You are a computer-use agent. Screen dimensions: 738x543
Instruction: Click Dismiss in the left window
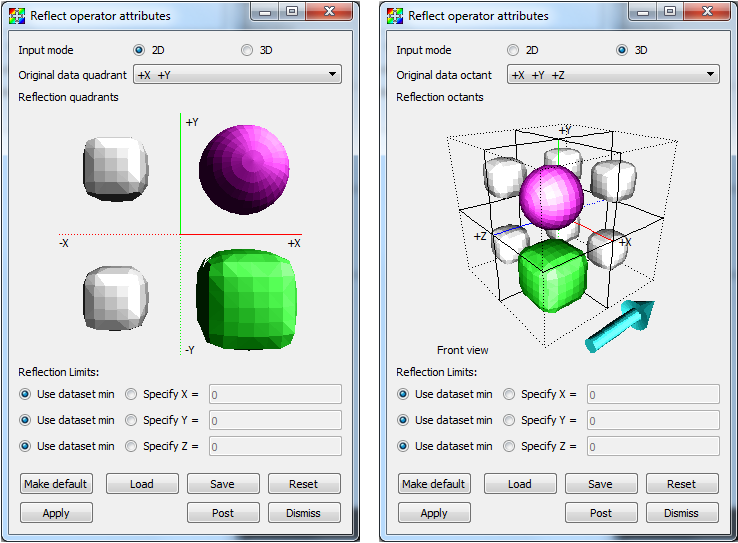pyautogui.click(x=304, y=513)
